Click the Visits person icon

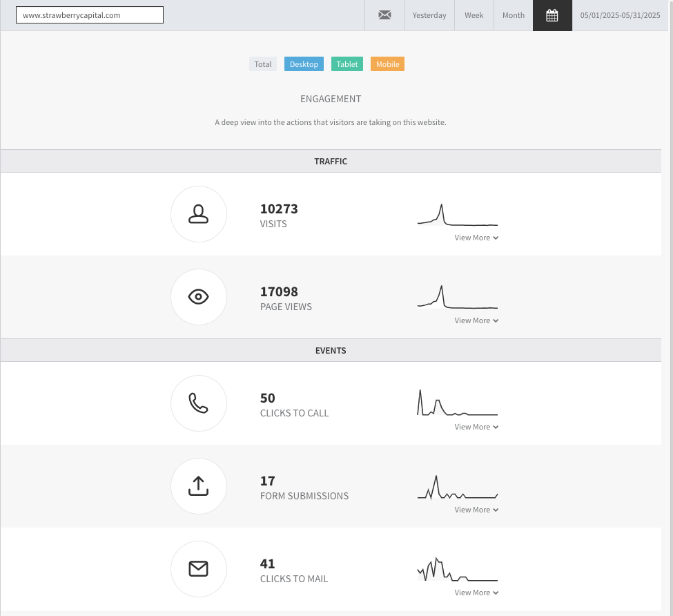coord(198,214)
